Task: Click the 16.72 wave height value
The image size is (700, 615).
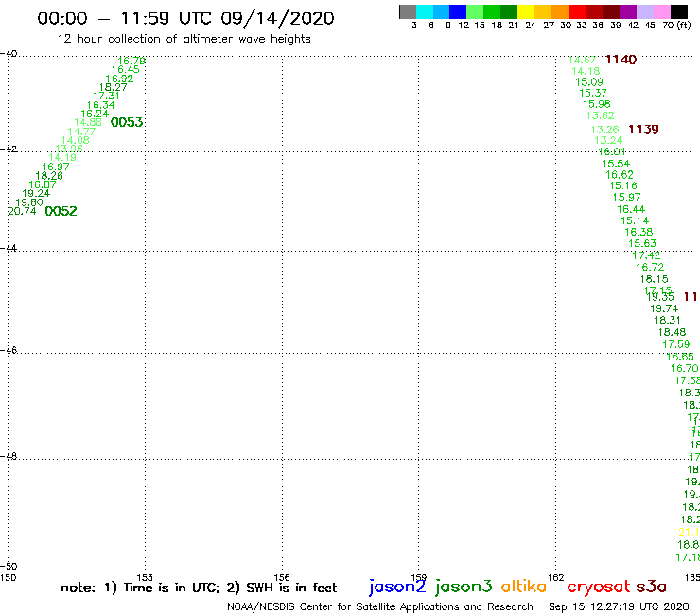Action: tap(650, 268)
